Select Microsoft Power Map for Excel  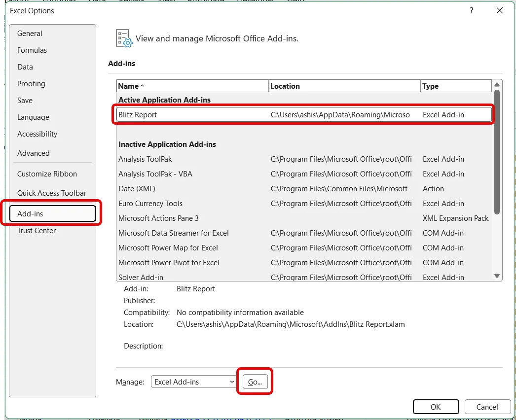tap(304, 248)
